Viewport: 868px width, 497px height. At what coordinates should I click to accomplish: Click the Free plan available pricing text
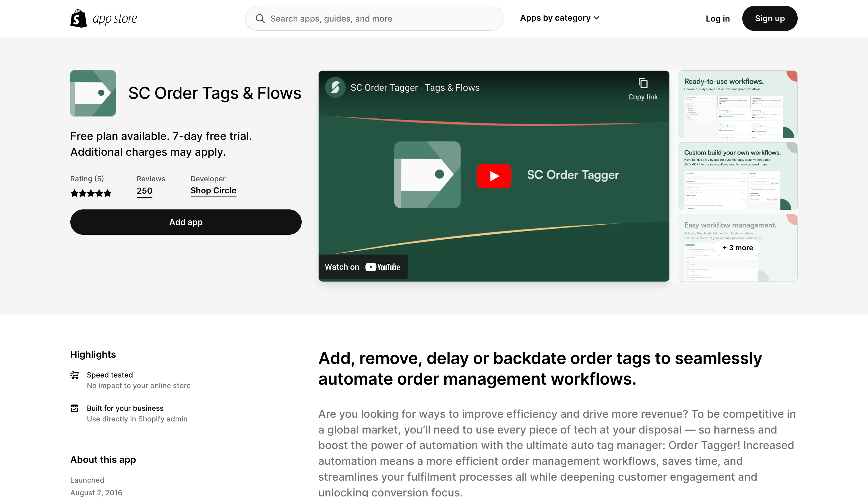161,144
